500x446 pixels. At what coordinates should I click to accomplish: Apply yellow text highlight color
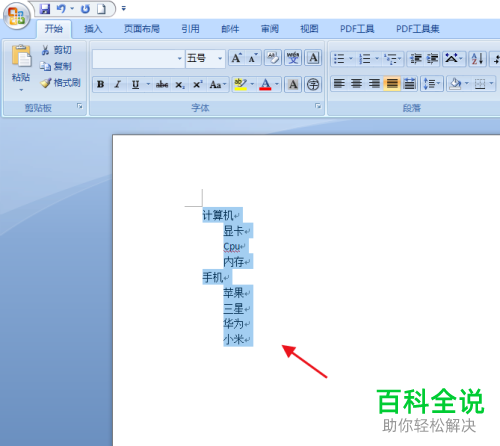240,85
